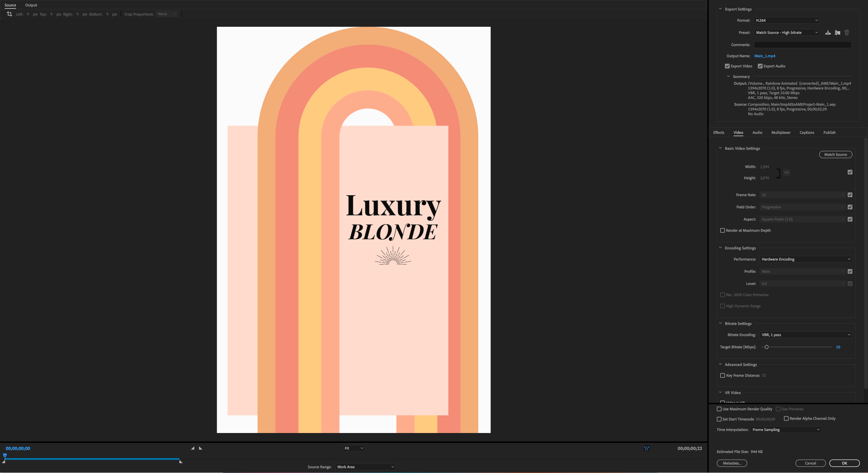This screenshot has height=473, width=868.
Task: Open the Effects tab
Action: pos(718,132)
